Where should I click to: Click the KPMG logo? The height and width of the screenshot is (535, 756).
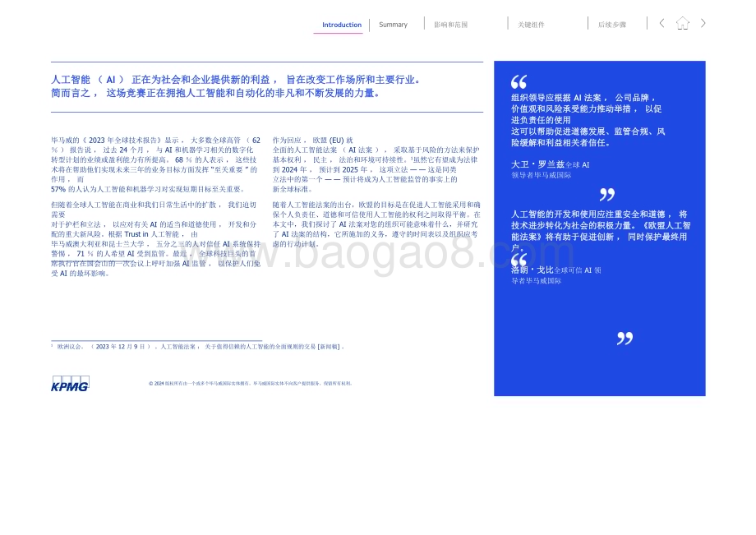point(70,384)
